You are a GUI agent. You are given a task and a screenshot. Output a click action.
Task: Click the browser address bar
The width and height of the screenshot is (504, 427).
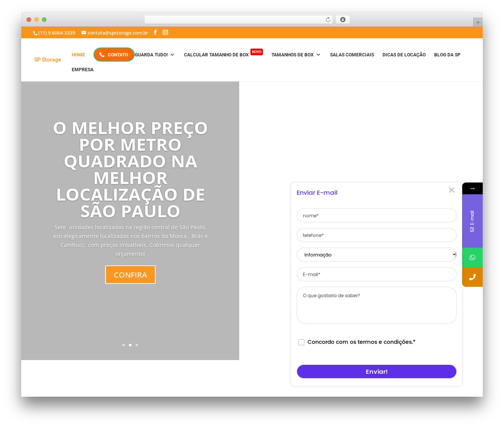(238, 20)
